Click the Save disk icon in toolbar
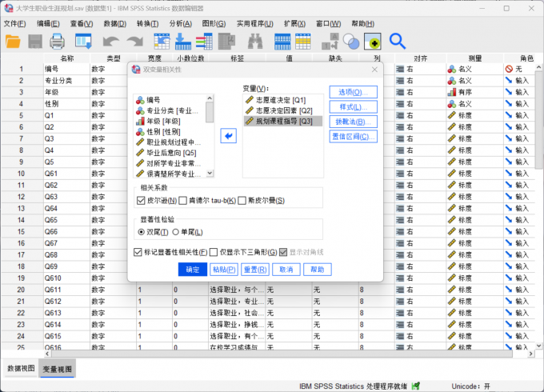 (36, 41)
